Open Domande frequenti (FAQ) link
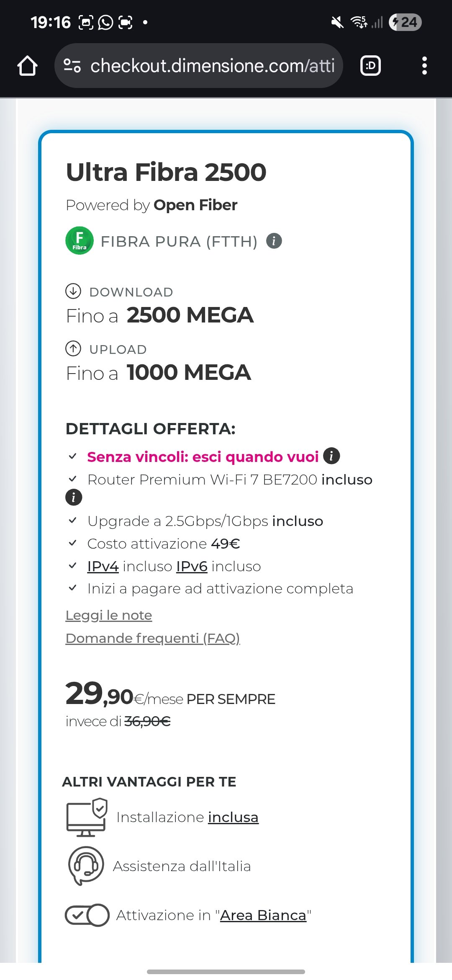The width and height of the screenshot is (452, 980). [x=153, y=638]
